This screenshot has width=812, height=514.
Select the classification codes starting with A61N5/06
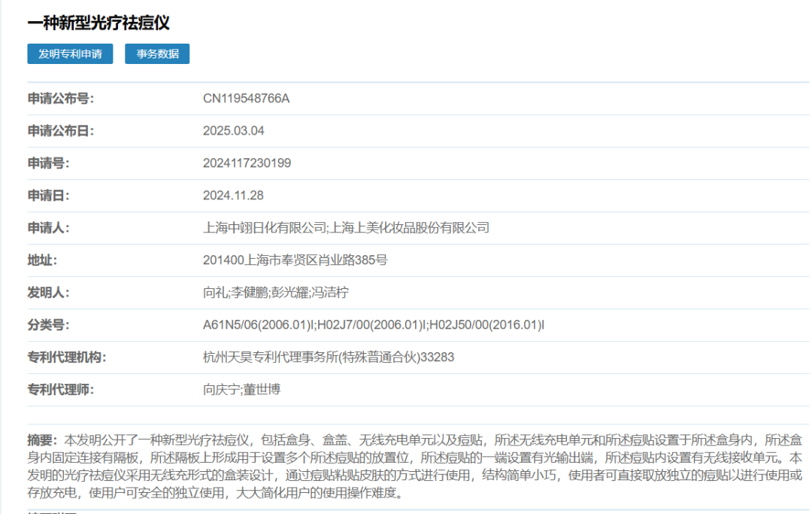pos(374,325)
